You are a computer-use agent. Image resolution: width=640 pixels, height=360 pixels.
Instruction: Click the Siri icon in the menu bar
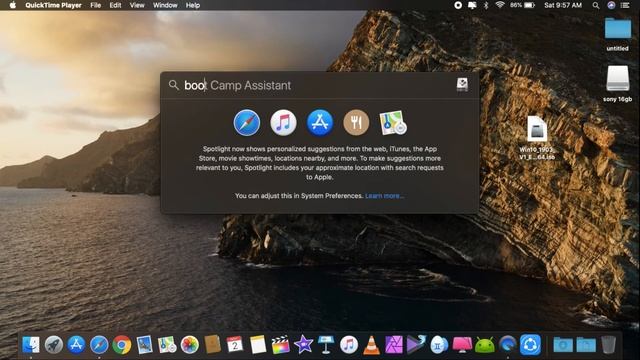[611, 5]
